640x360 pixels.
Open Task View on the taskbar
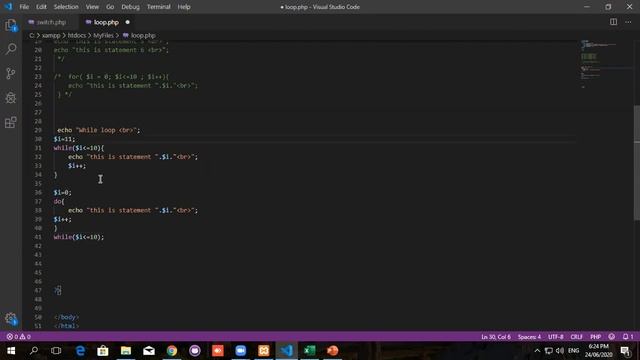pyautogui.click(x=56, y=351)
